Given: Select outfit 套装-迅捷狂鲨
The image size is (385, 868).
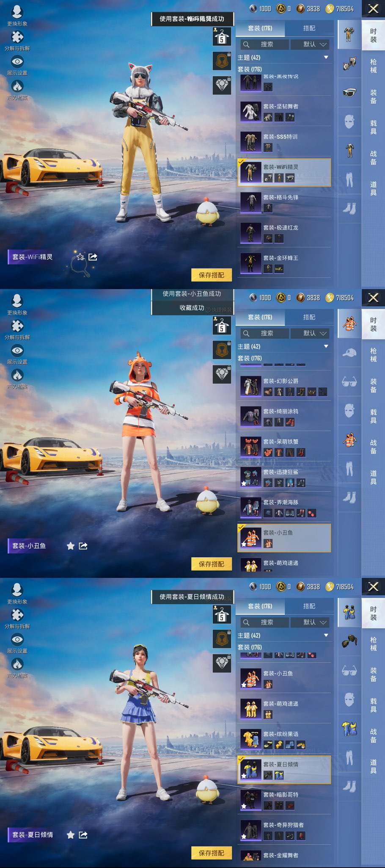Looking at the screenshot, I should point(284,478).
